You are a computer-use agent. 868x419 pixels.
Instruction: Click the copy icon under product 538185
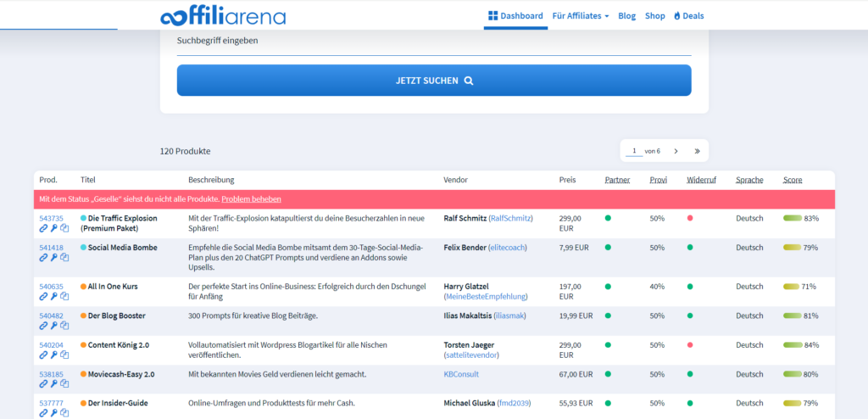coord(64,383)
